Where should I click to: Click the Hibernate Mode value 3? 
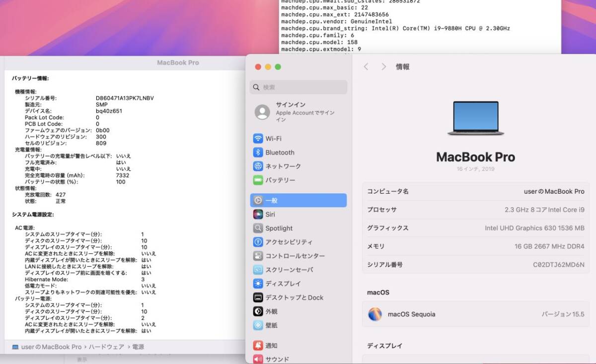click(143, 280)
